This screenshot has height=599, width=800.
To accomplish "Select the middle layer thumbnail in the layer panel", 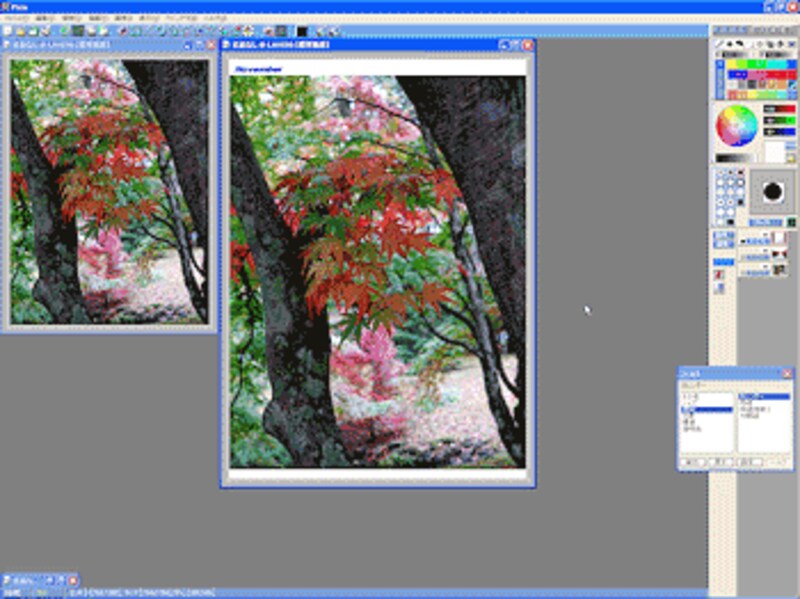I will pos(779,254).
